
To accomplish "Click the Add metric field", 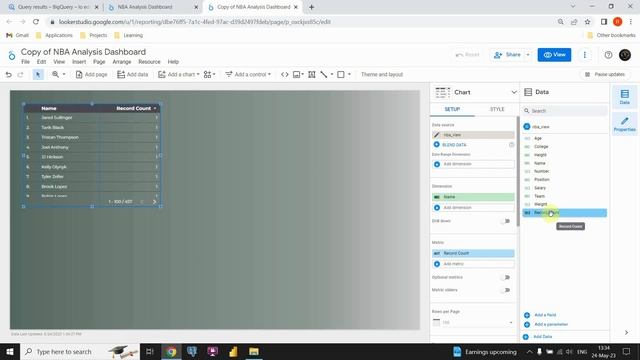I will 473,264.
